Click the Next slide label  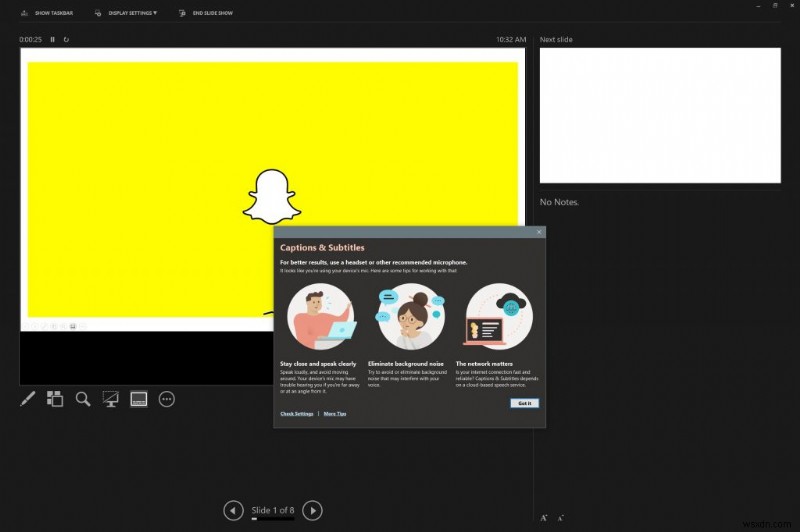coord(556,39)
